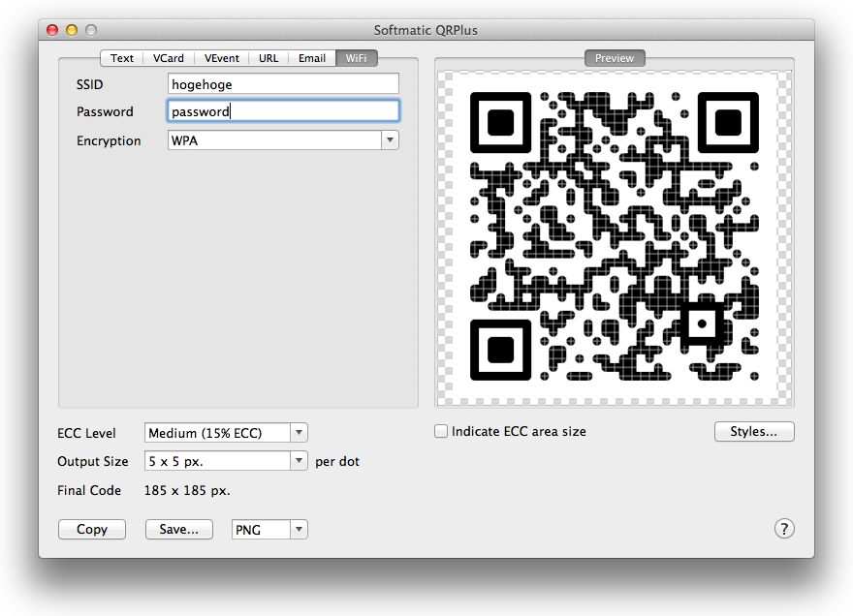Click the Softmatic QRPlus window title
This screenshot has height=616, width=853.
[426, 30]
